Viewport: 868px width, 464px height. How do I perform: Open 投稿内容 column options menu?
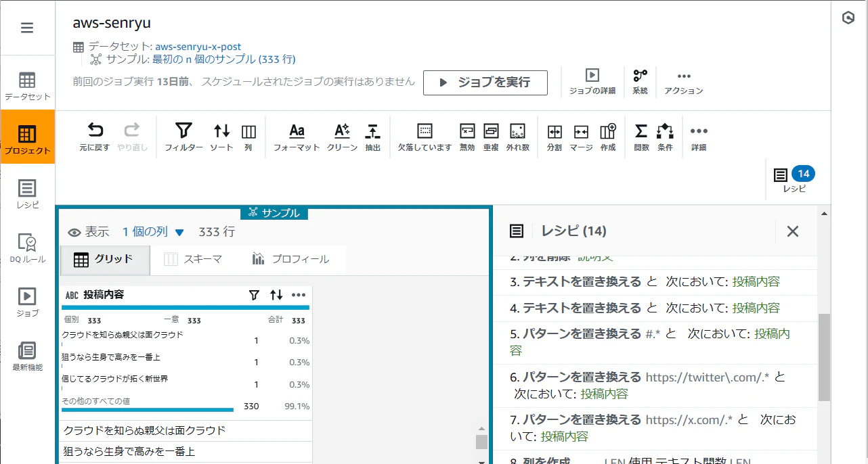tap(299, 295)
